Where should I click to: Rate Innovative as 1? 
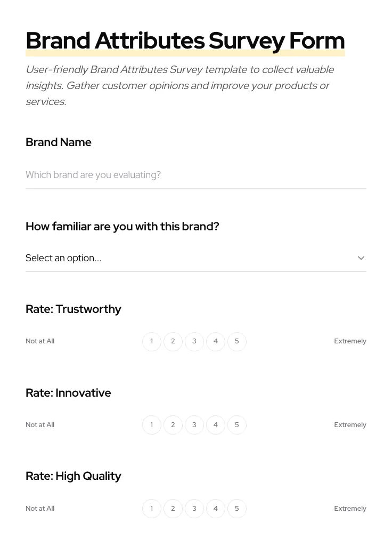[152, 425]
